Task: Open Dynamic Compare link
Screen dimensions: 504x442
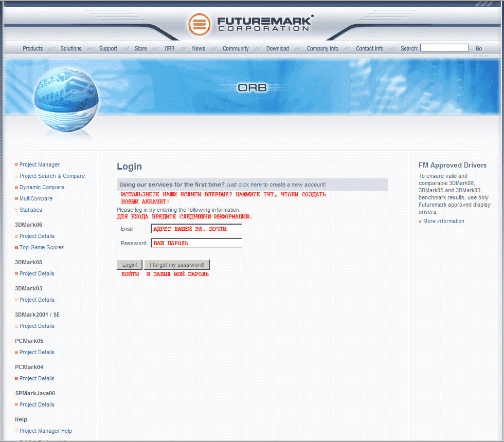Action: tap(42, 187)
